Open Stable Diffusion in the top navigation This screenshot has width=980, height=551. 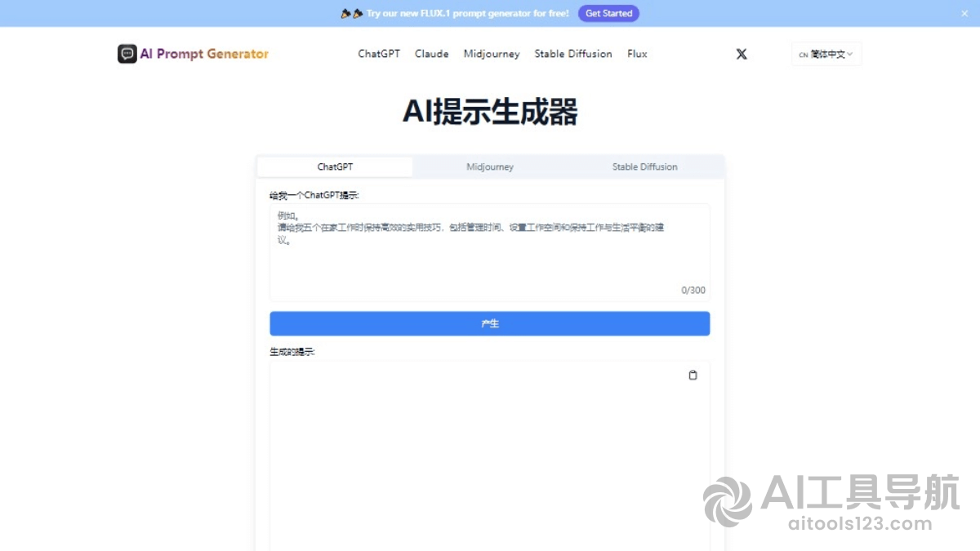point(573,54)
